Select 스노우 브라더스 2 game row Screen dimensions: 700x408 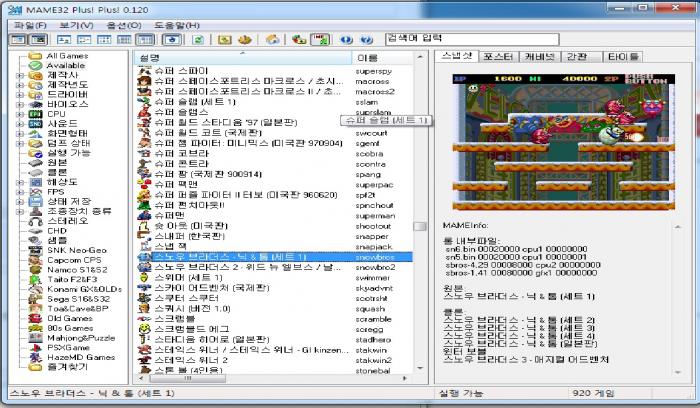274,267
